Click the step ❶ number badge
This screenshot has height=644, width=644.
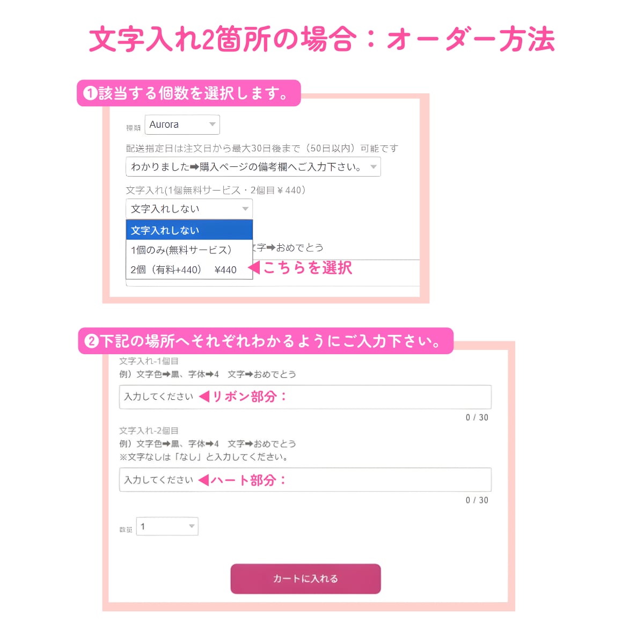(90, 93)
